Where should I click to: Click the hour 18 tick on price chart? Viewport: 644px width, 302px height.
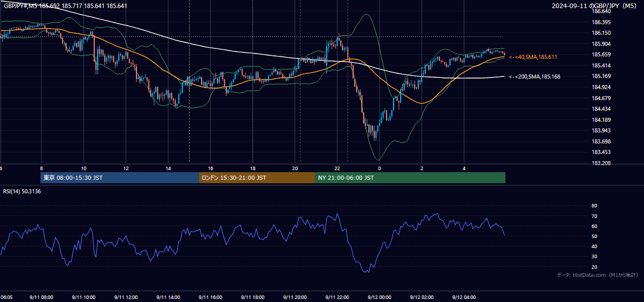[253, 168]
